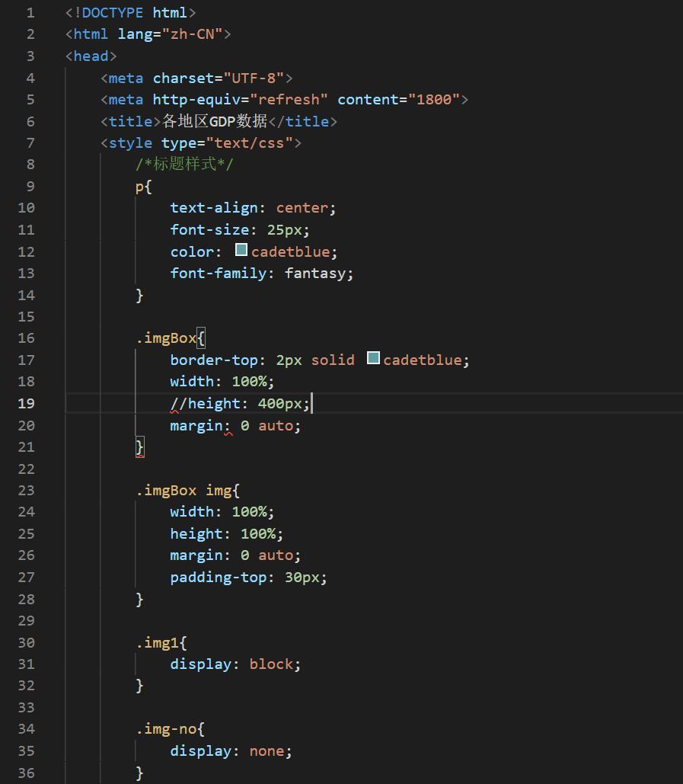Viewport: 683px width, 784px height.
Task: Click the border-top property name
Action: click(214, 360)
